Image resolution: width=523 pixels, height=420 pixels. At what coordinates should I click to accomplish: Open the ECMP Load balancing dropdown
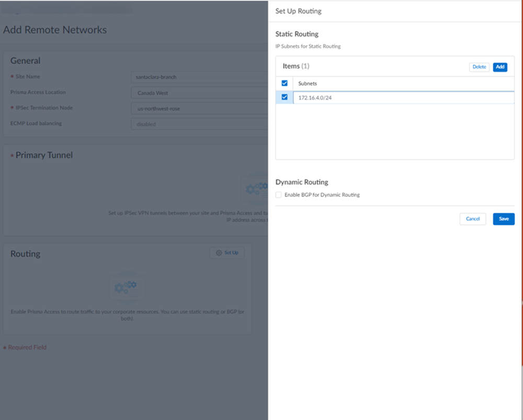[199, 124]
